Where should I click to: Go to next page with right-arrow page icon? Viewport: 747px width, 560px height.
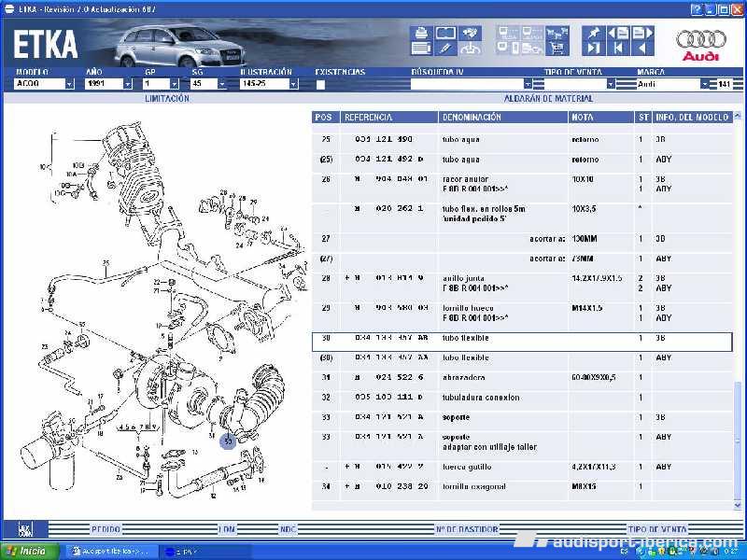(x=642, y=33)
